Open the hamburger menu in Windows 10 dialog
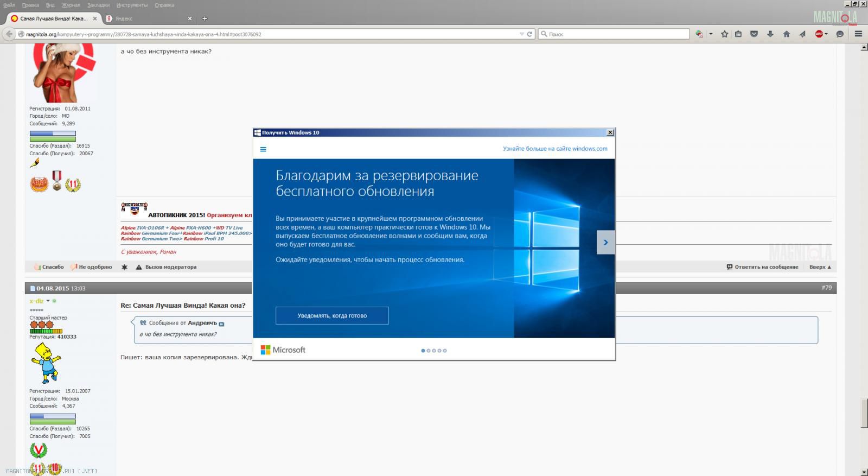The height and width of the screenshot is (476, 868). [263, 149]
